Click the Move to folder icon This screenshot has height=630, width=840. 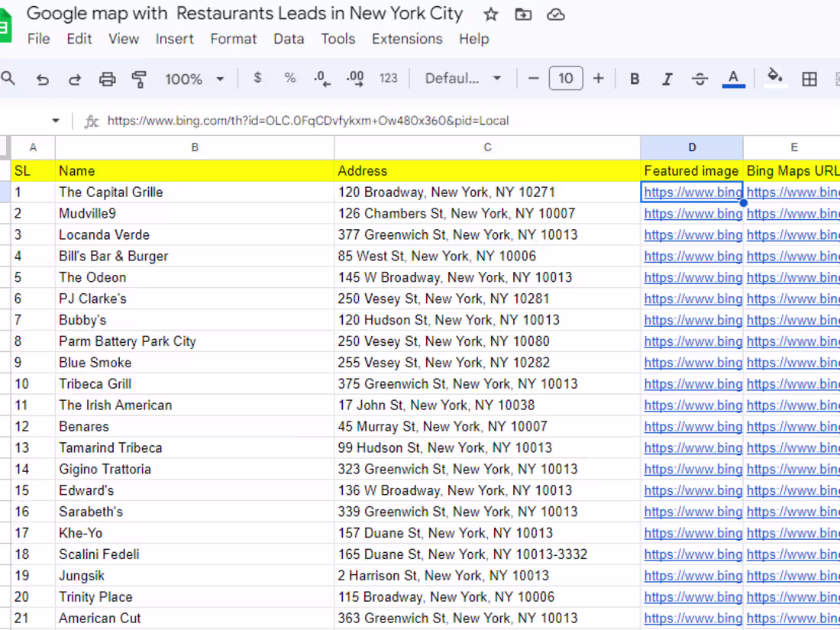click(523, 15)
